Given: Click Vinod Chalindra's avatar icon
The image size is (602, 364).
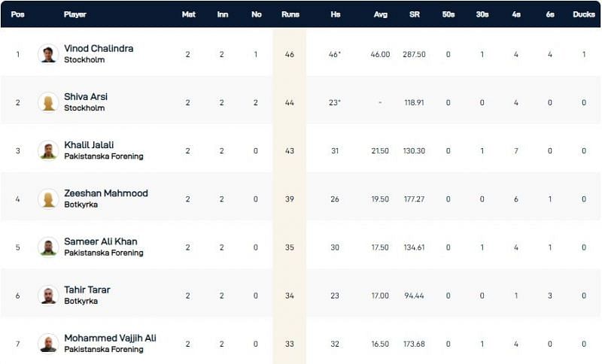Looking at the screenshot, I should click(48, 54).
